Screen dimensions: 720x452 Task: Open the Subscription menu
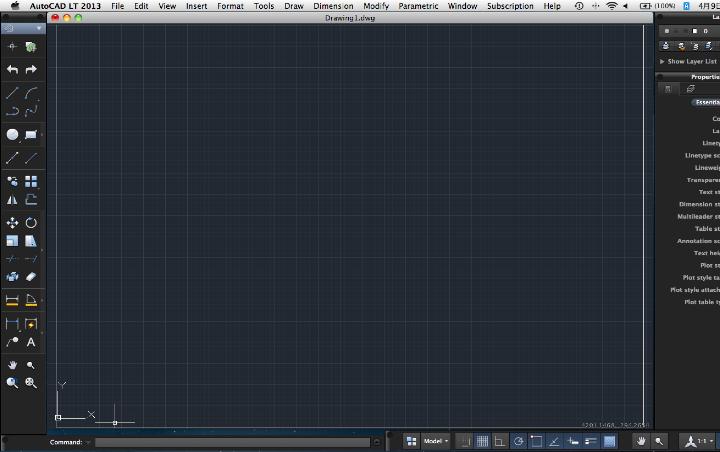tap(510, 6)
